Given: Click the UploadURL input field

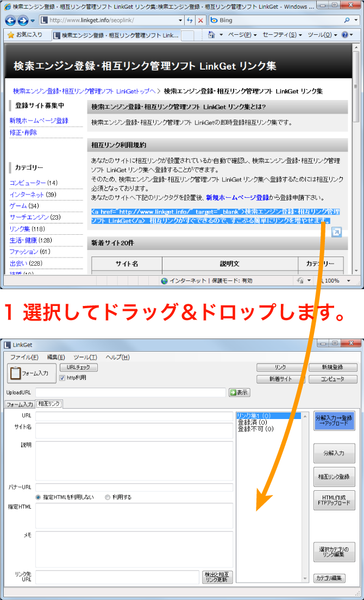Looking at the screenshot, I should (131, 392).
